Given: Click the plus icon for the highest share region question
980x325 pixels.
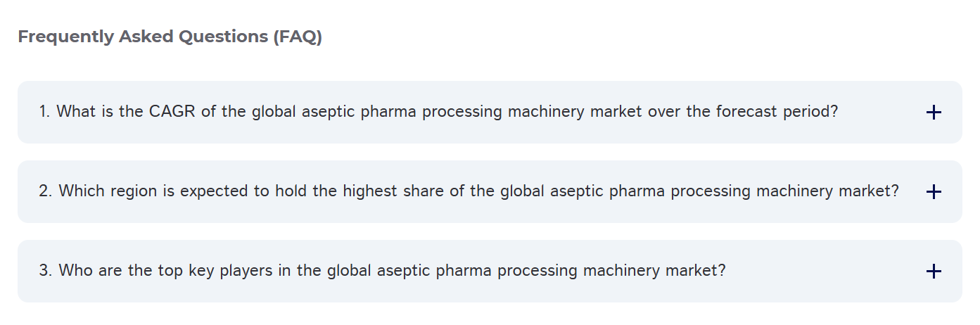Looking at the screenshot, I should 934,192.
